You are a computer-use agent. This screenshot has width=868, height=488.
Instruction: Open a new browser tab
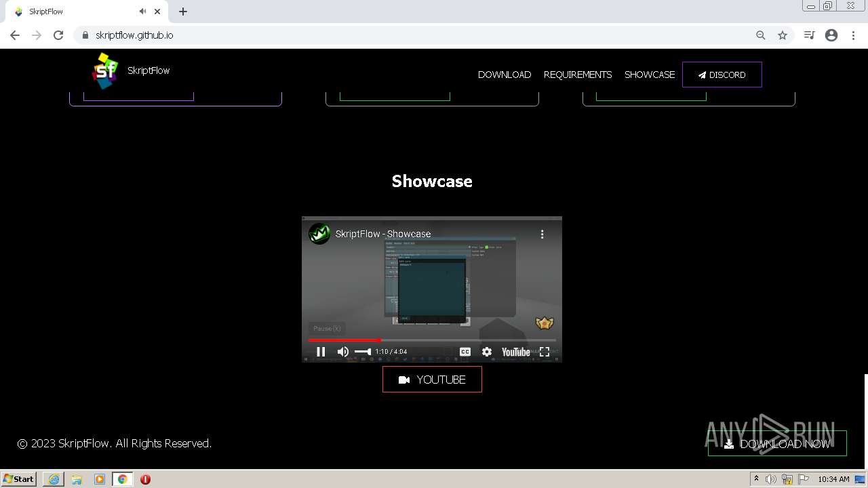point(183,12)
